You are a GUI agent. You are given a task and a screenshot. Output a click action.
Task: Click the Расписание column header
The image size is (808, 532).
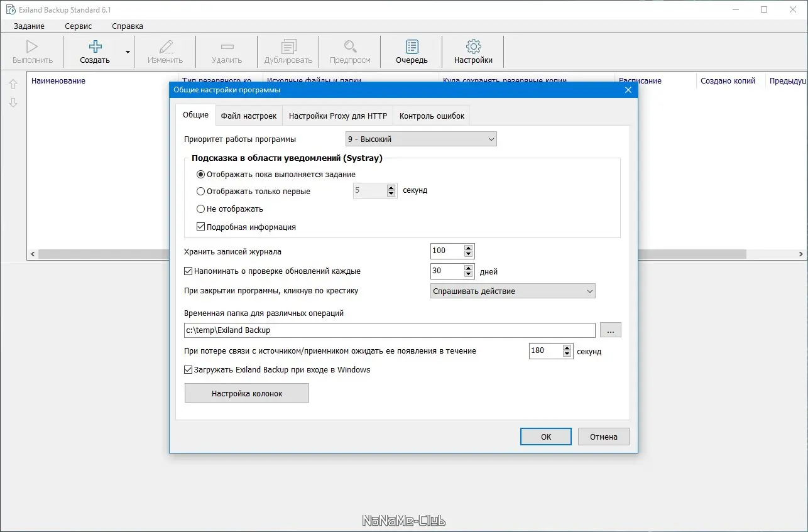[640, 80]
